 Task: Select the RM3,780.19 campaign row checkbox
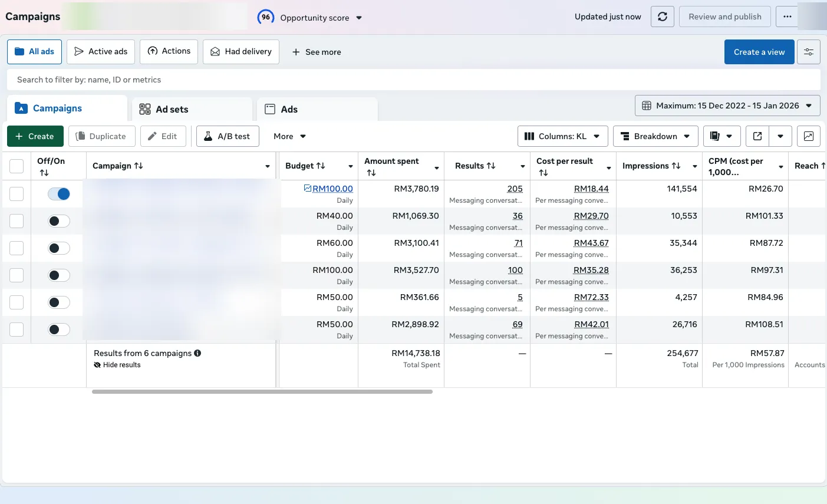coord(17,194)
